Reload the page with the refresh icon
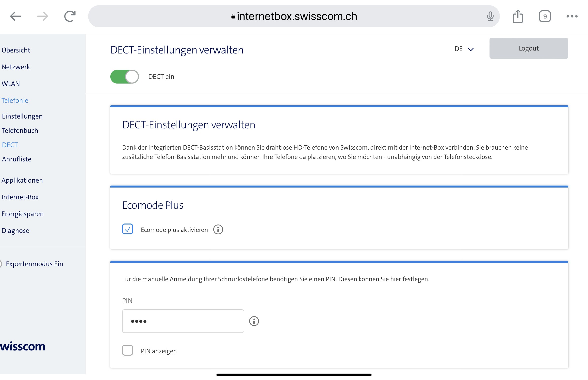This screenshot has height=380, width=588. click(70, 17)
